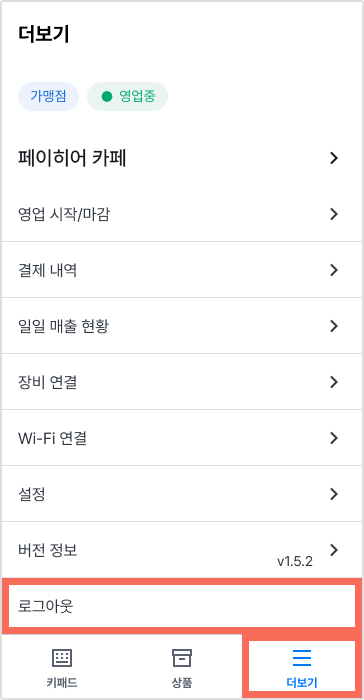364x700 pixels.
Task: Expand the 페이히어 카페 store chevron
Action: [x=334, y=158]
